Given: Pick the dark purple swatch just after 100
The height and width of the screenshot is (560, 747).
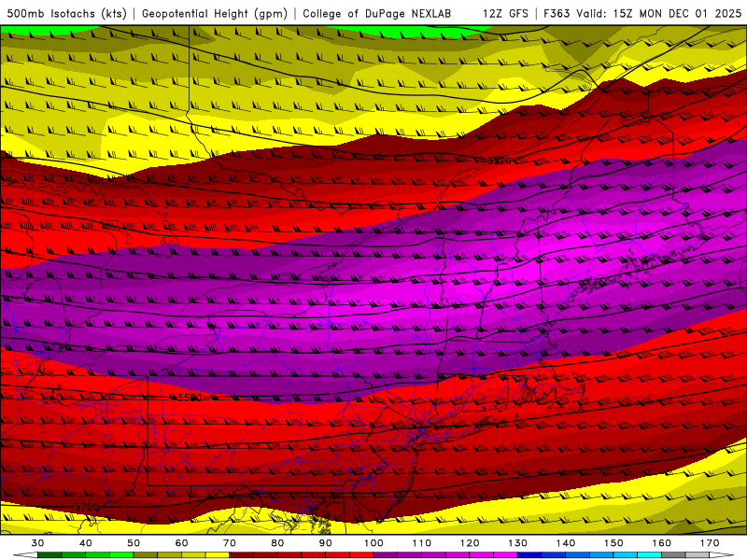Looking at the screenshot, I should [386, 555].
